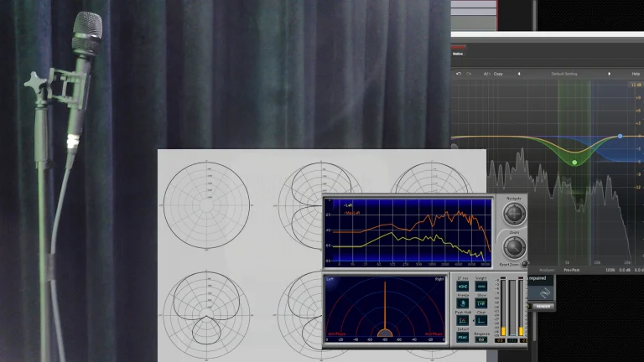Open the Default Setting preset menu
The width and height of the screenshot is (644, 362).
tap(564, 74)
